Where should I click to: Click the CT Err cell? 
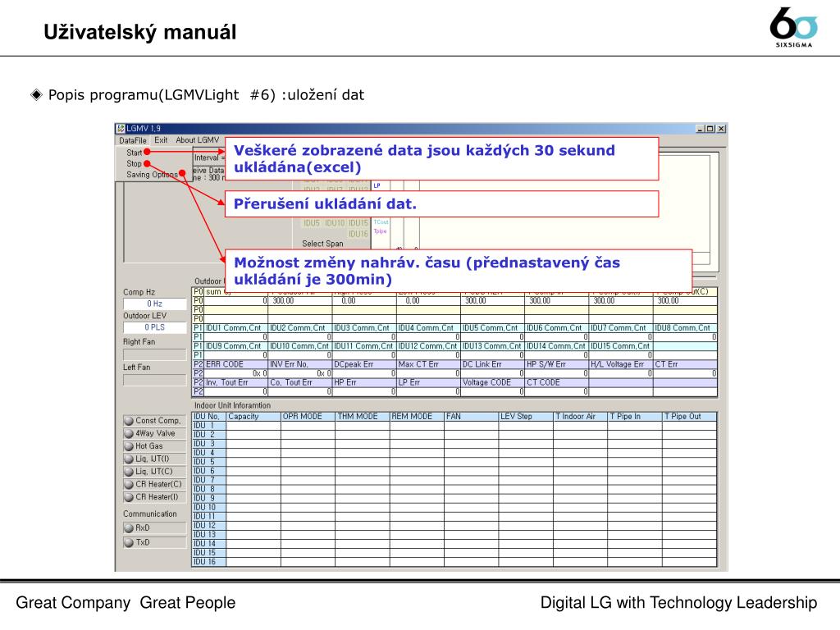pos(685,364)
